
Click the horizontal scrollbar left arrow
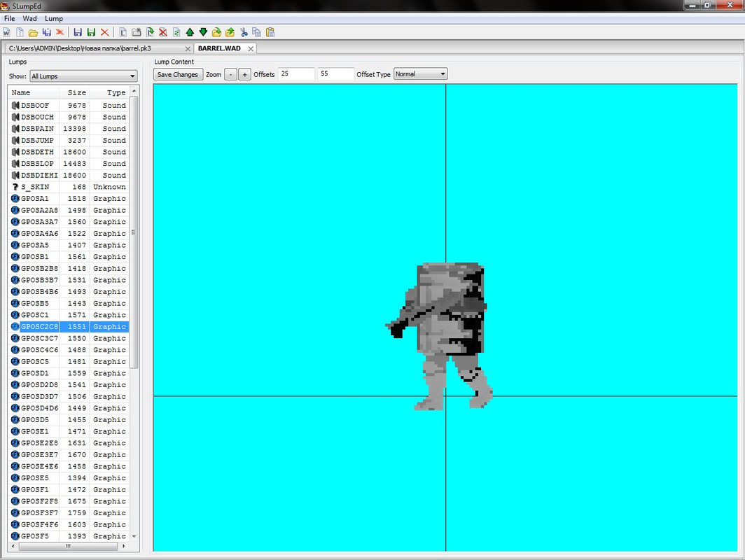tap(13, 546)
